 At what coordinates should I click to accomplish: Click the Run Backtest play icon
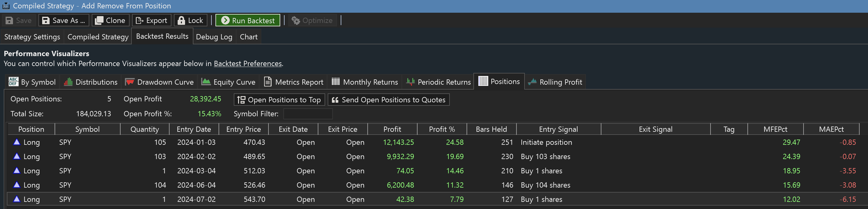(225, 20)
